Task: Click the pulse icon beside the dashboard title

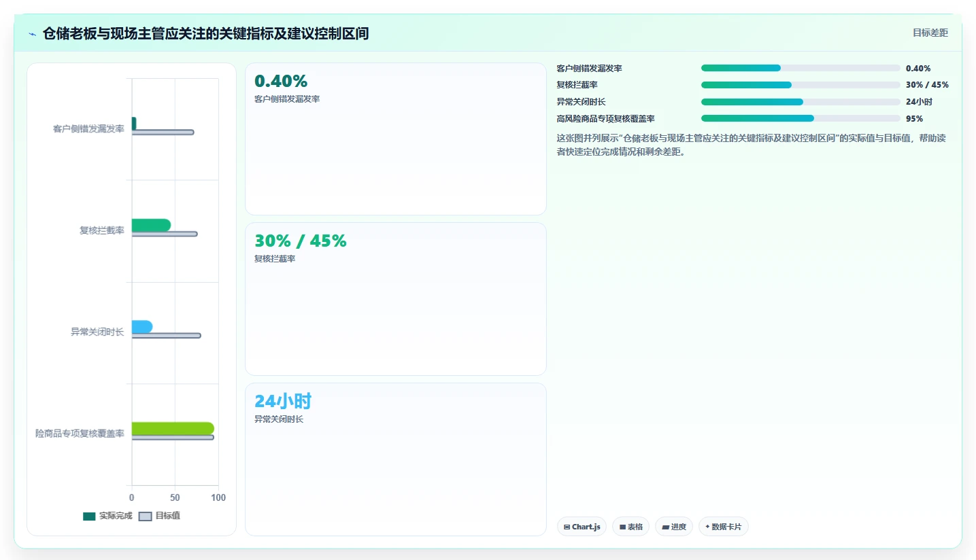Action: pos(33,34)
